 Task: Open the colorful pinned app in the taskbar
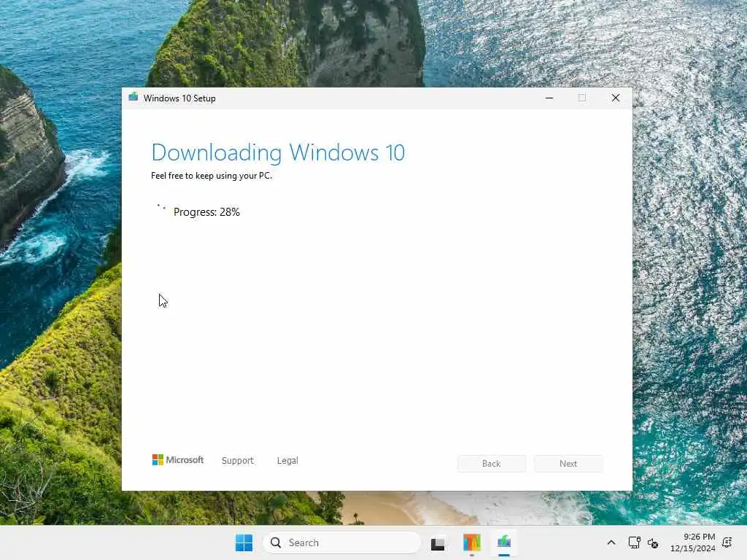[x=472, y=542]
